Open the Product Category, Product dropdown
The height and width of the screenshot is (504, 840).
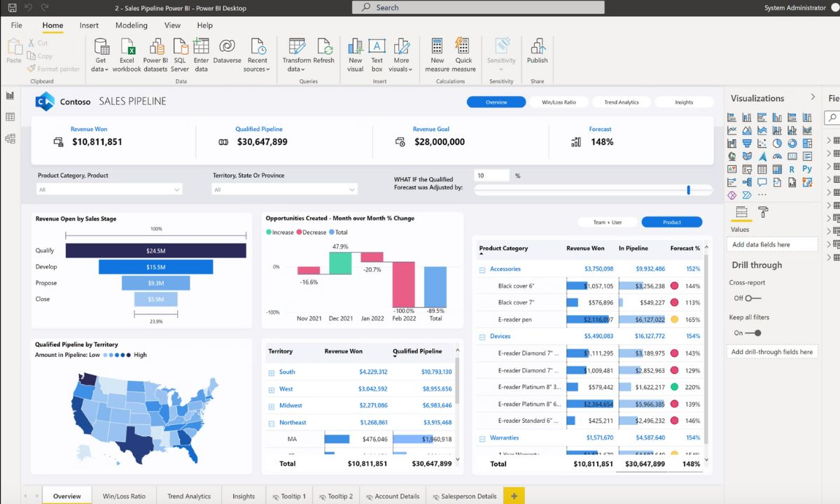tap(108, 190)
